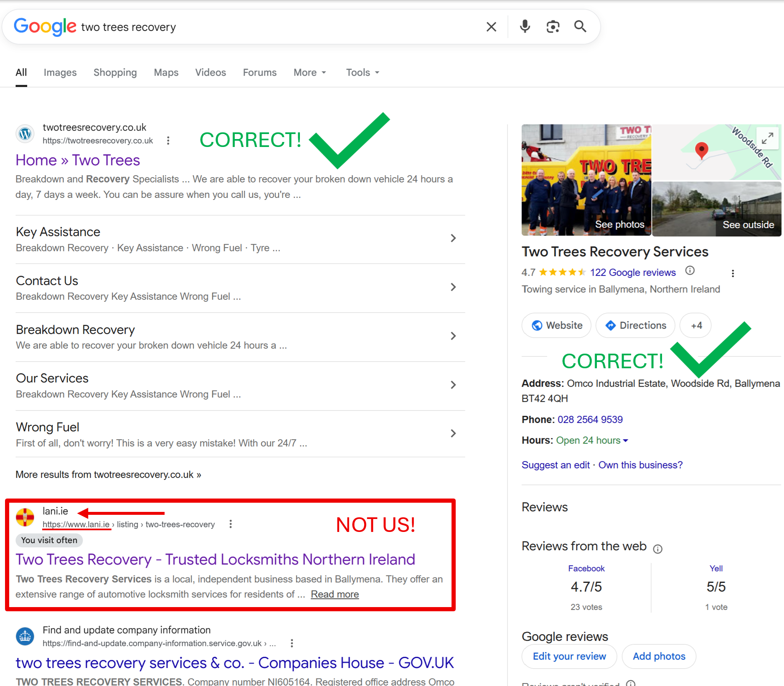
Task: Switch to the Videos tab
Action: 211,73
